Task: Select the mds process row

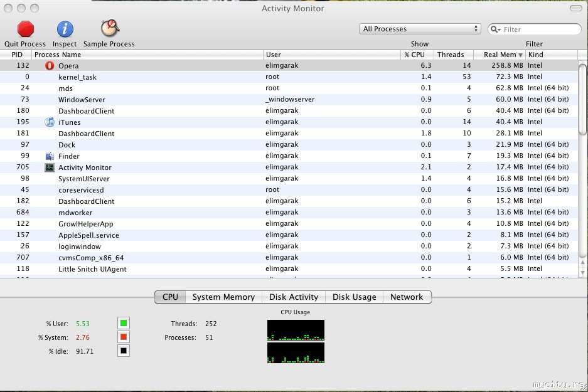Action: [x=289, y=88]
